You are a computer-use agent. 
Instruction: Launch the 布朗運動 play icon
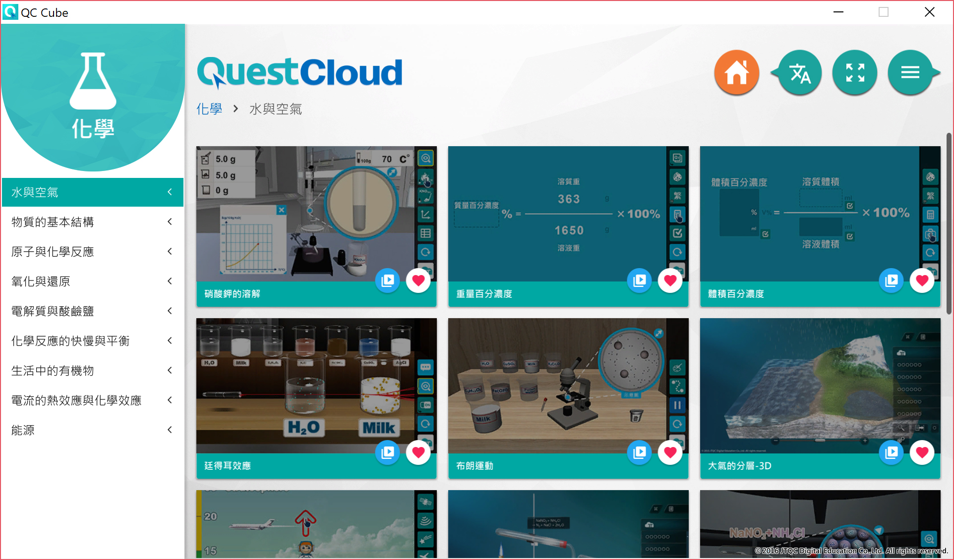coord(640,452)
